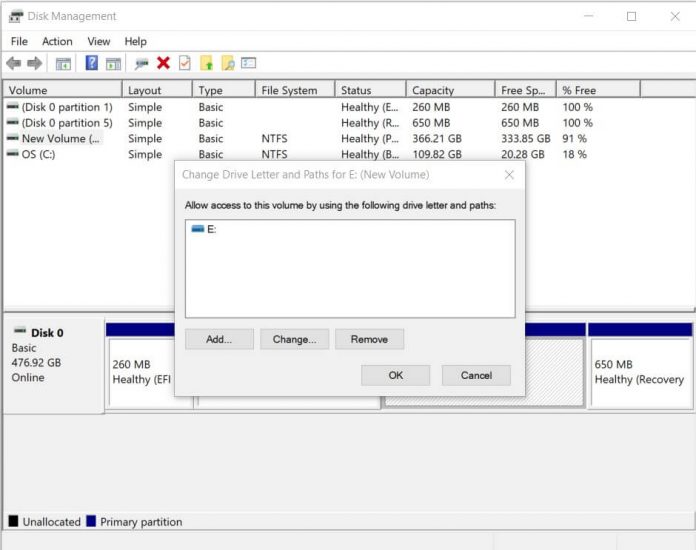
Task: Cancel the drive letter dialog
Action: pos(476,375)
